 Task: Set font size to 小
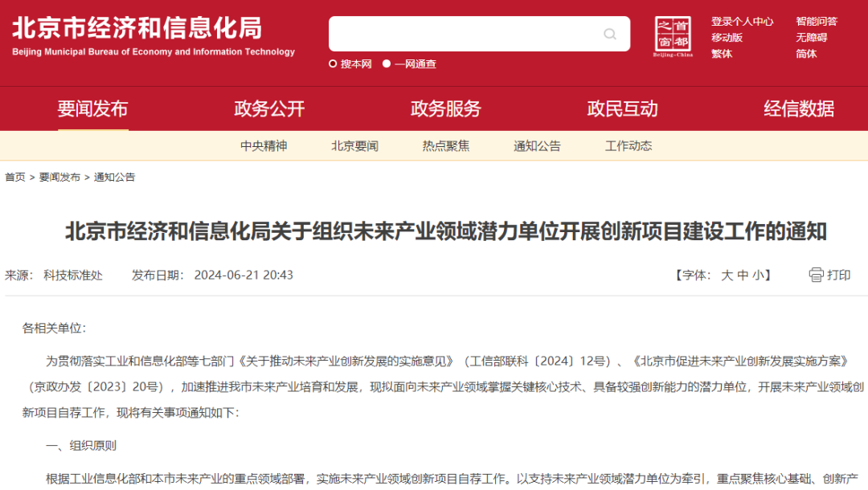[758, 276]
